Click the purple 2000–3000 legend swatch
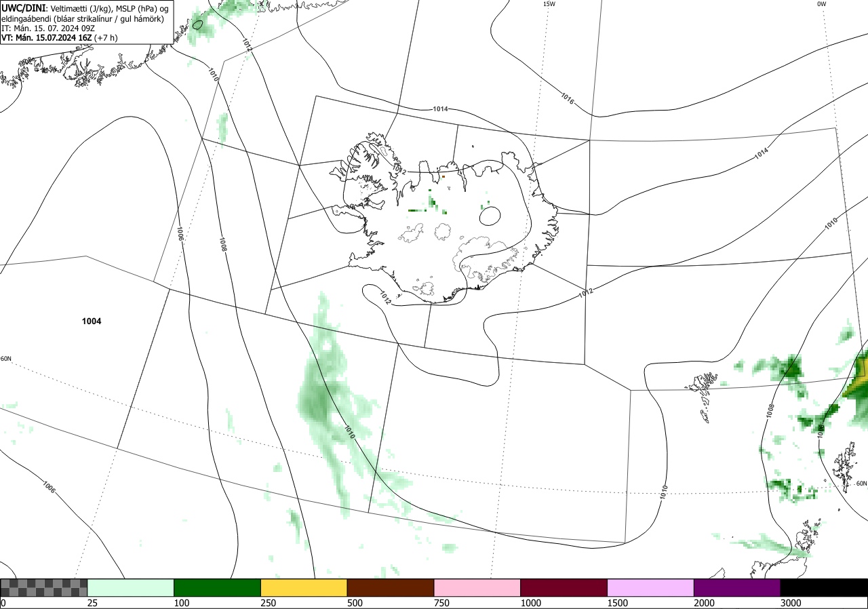868x609 pixels. tap(737, 587)
